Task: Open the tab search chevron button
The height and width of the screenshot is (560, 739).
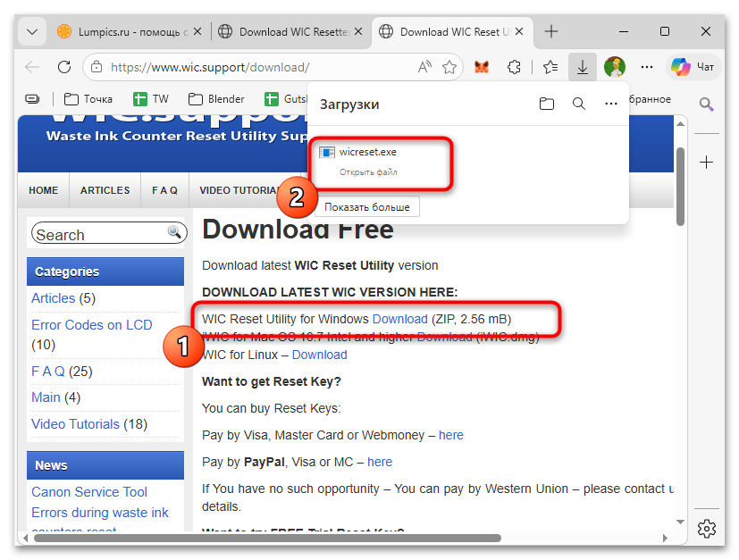Action: (32, 31)
